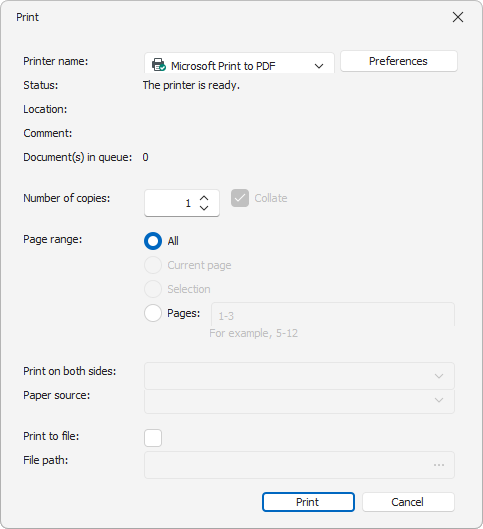Click the 'The printer is ready.' status text
Viewport: 483px width, 529px height.
coord(191,85)
